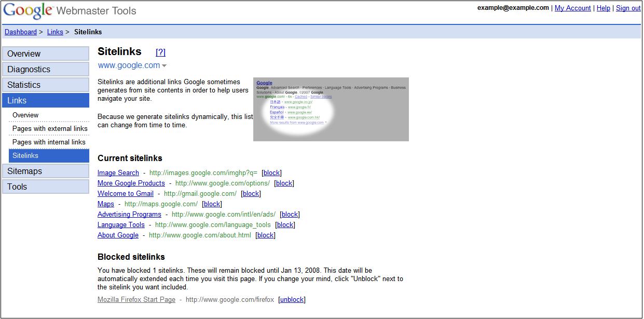Click the Google logo
This screenshot has width=644, height=319.
click(28, 10)
